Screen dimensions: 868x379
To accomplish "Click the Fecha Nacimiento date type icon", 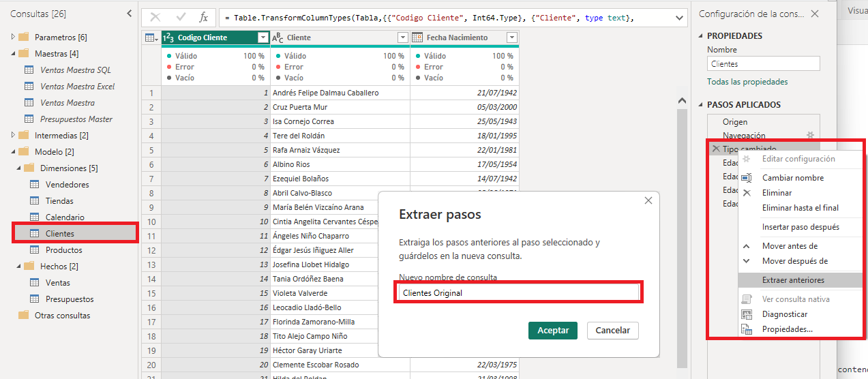I will point(417,38).
